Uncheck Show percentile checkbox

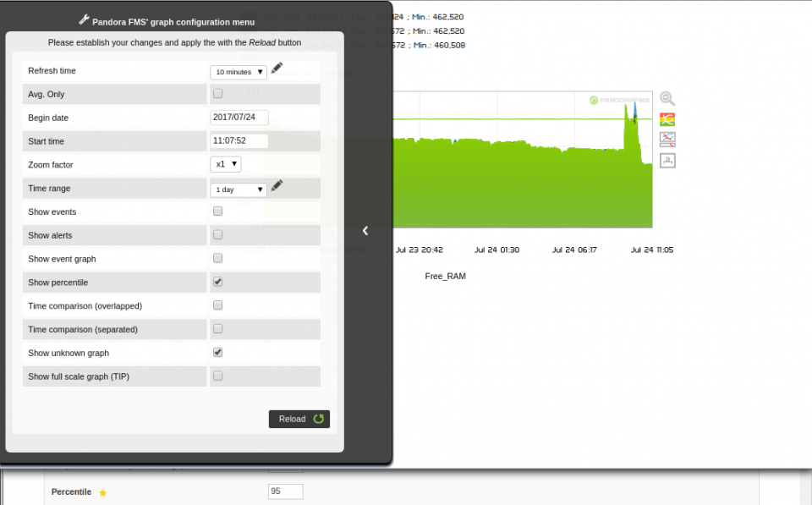point(218,282)
